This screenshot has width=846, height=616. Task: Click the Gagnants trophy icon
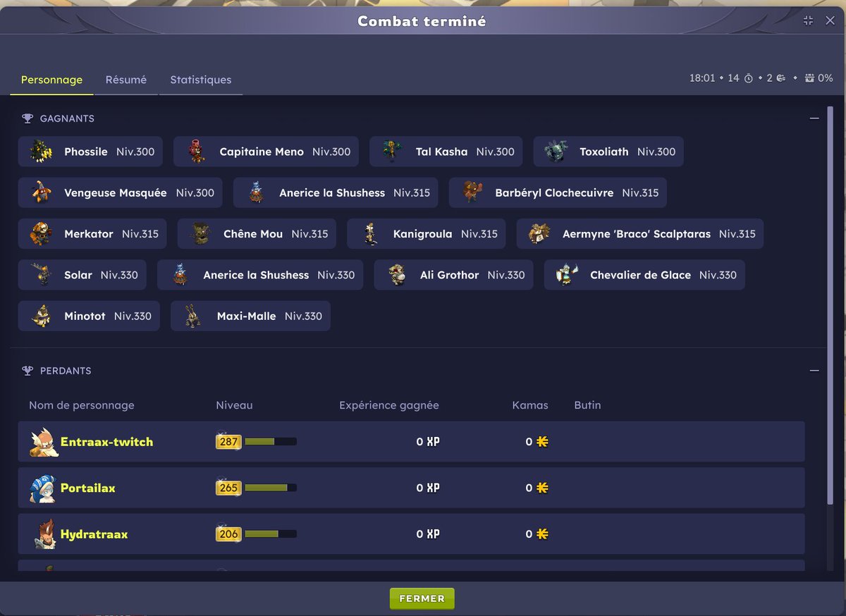pos(27,118)
